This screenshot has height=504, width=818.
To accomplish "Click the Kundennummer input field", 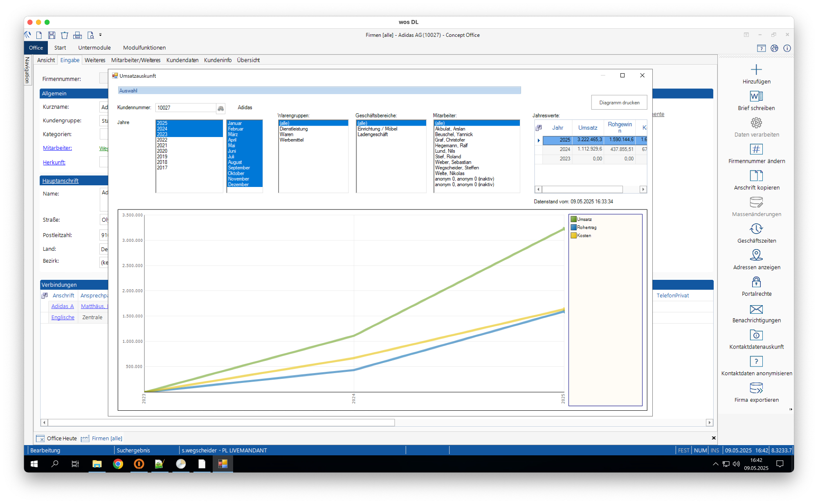I will click(186, 108).
